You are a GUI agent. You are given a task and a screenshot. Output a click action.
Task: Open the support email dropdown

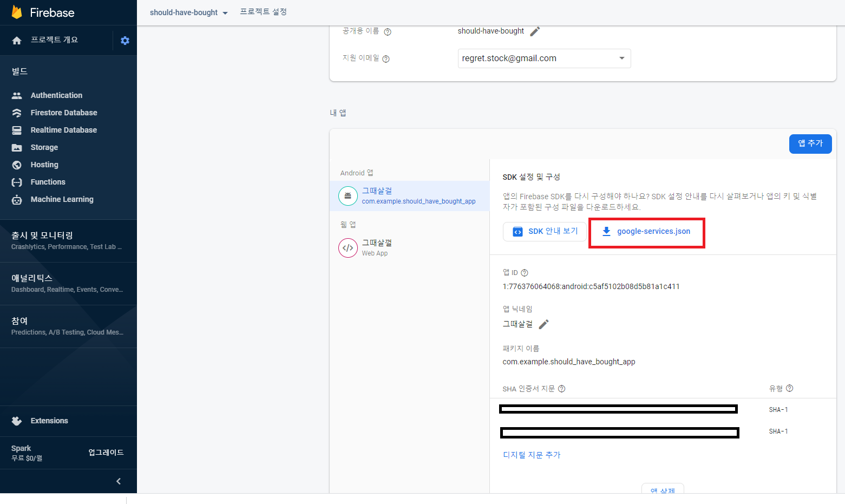coord(544,58)
